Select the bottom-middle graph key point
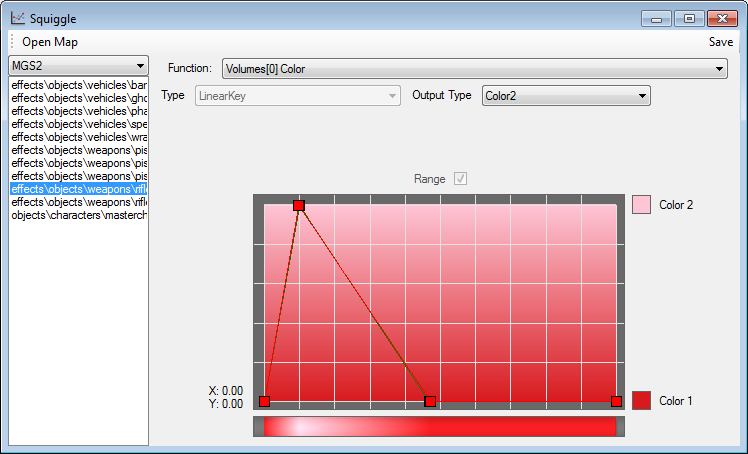Screen dimensions: 748x454 pyautogui.click(x=430, y=401)
